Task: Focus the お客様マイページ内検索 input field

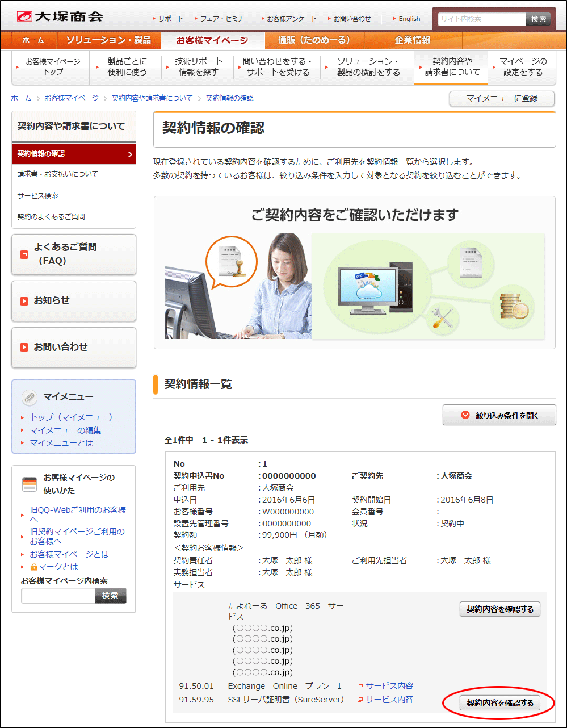Action: [58, 596]
